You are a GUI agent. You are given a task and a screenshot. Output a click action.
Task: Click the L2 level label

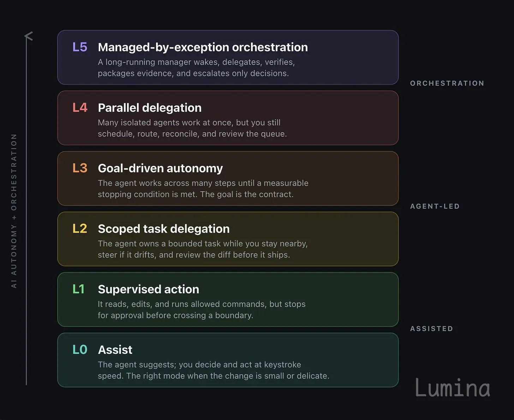click(80, 229)
